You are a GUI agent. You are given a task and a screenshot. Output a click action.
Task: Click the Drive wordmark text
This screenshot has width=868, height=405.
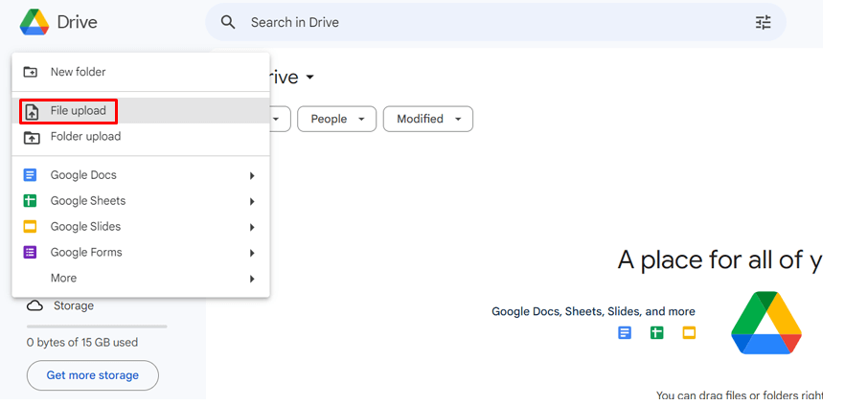pos(78,22)
